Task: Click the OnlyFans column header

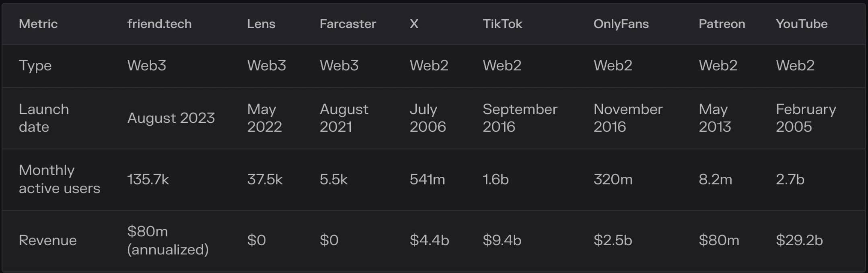Action: [x=621, y=24]
